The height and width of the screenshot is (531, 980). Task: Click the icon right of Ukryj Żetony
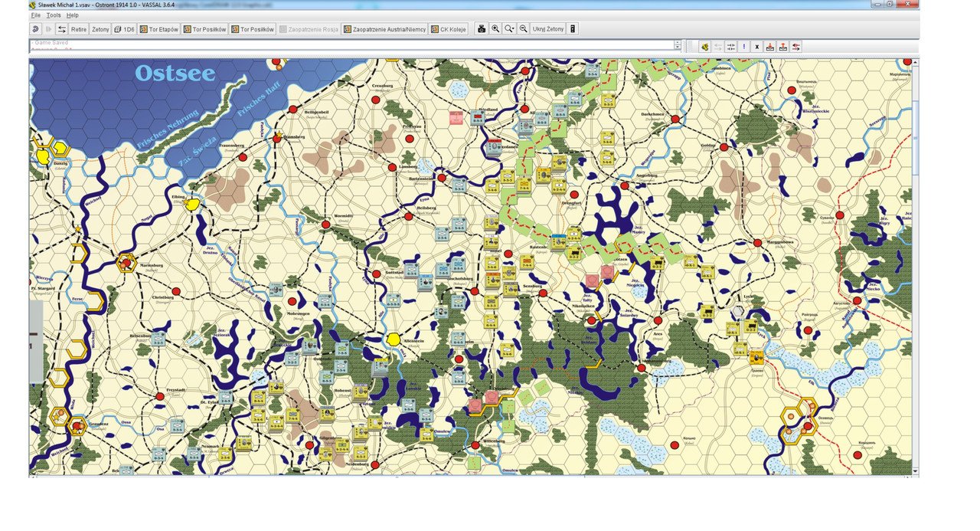point(573,29)
